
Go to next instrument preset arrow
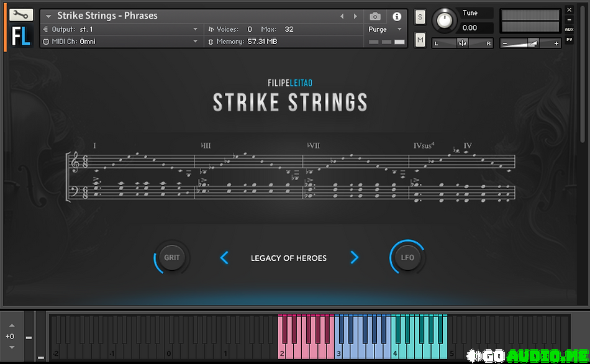point(355,16)
